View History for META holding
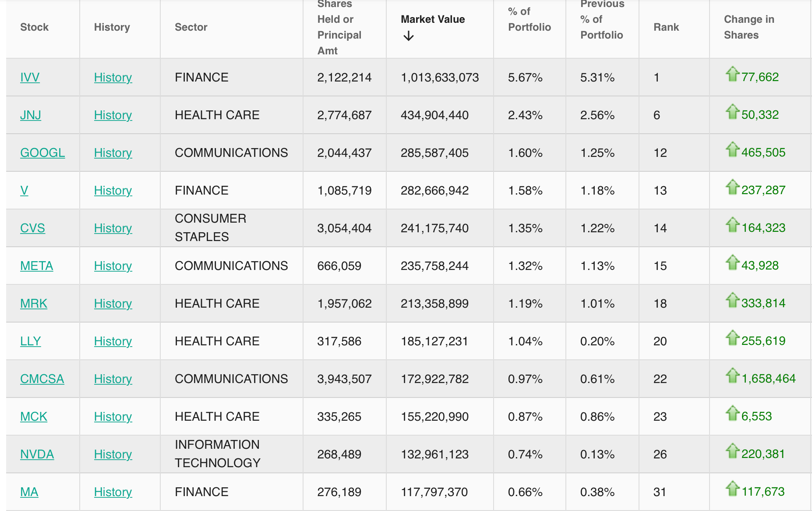 [x=113, y=266]
